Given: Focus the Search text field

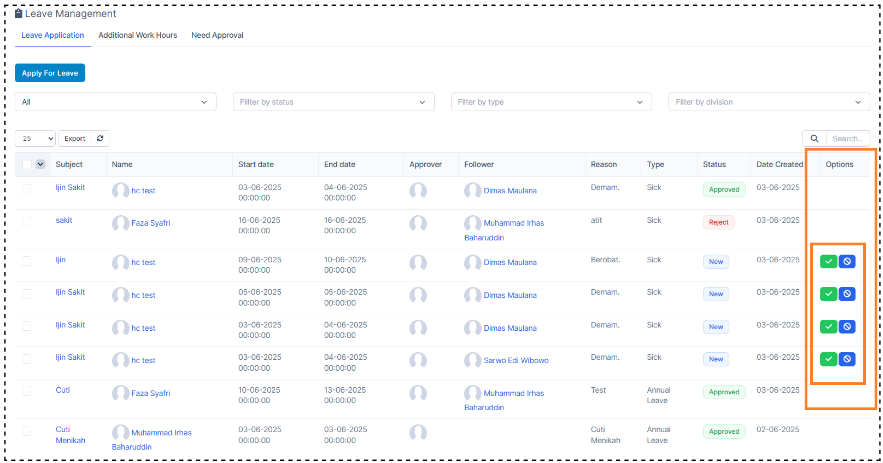Looking at the screenshot, I should pyautogui.click(x=847, y=139).
